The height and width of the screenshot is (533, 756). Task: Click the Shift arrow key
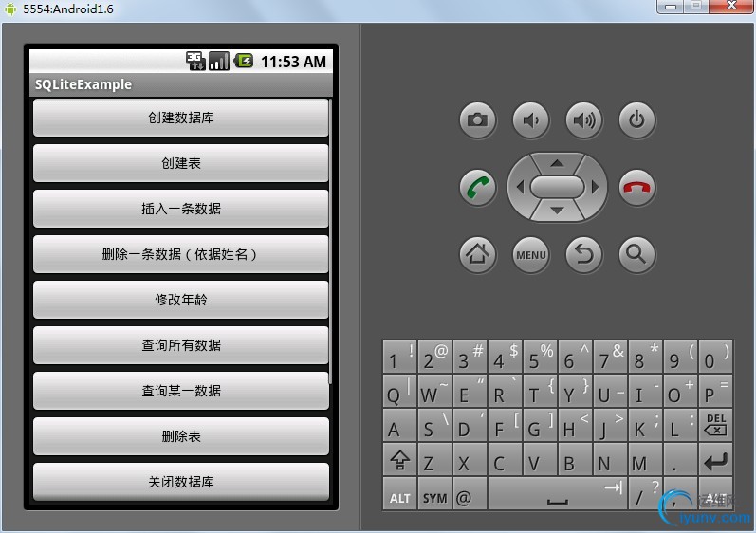[x=399, y=460]
